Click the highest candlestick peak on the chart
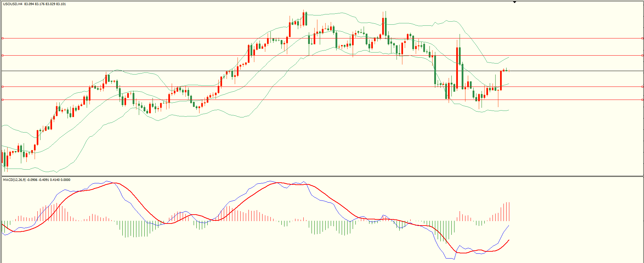This screenshot has height=263, width=644. click(x=303, y=13)
